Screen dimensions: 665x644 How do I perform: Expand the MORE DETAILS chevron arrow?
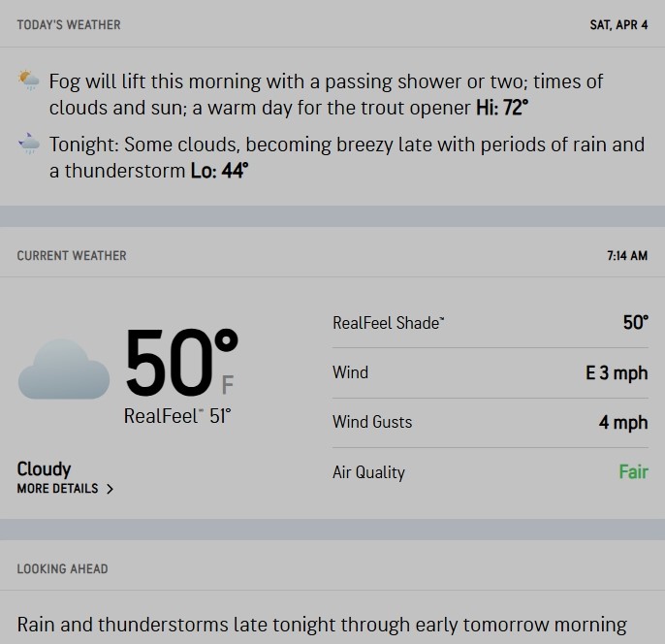[x=110, y=490]
